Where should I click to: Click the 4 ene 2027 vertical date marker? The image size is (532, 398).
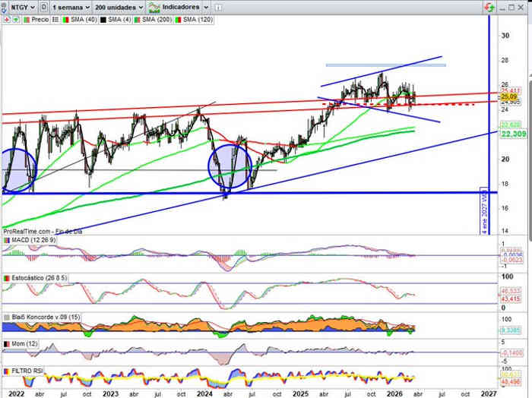click(485, 210)
